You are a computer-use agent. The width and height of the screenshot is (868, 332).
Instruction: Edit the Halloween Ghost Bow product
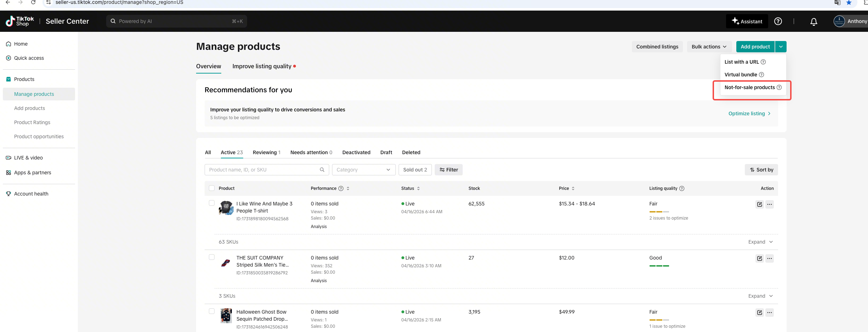760,313
